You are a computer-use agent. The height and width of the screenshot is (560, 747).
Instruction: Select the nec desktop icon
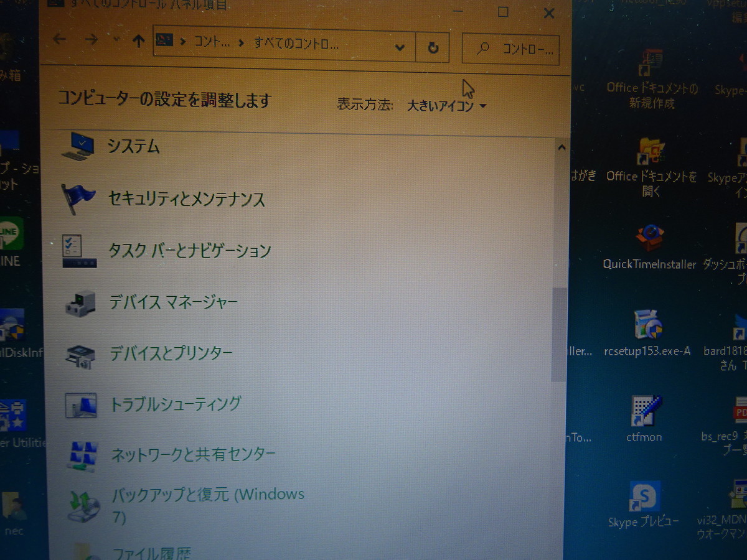[x=14, y=515]
